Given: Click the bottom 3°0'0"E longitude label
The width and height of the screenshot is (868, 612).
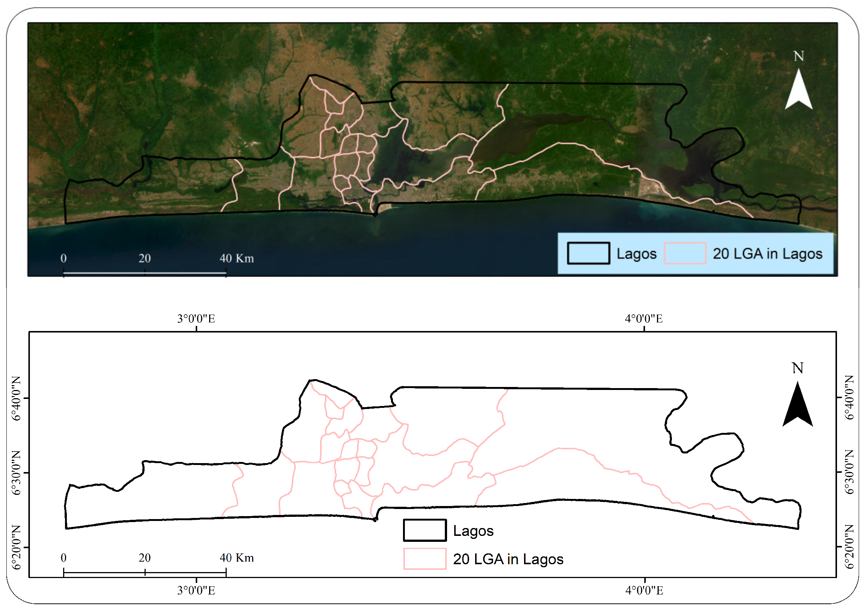Looking at the screenshot, I should coord(196,590).
